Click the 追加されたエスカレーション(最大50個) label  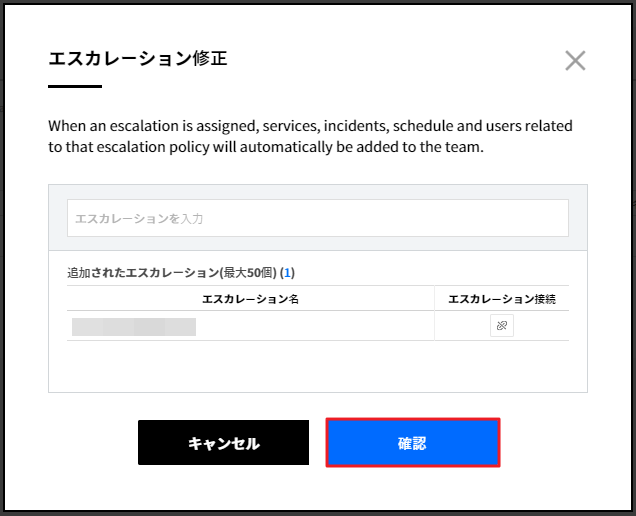click(171, 272)
